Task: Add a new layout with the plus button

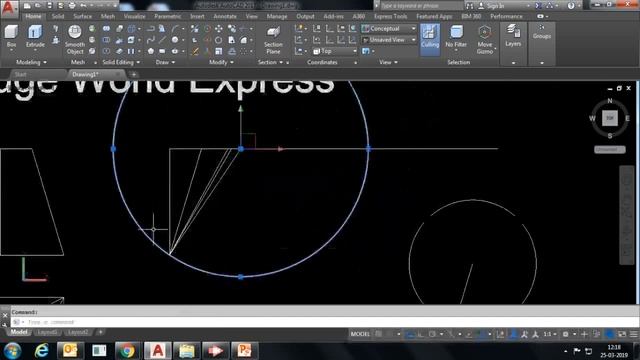Action: pyautogui.click(x=100, y=332)
